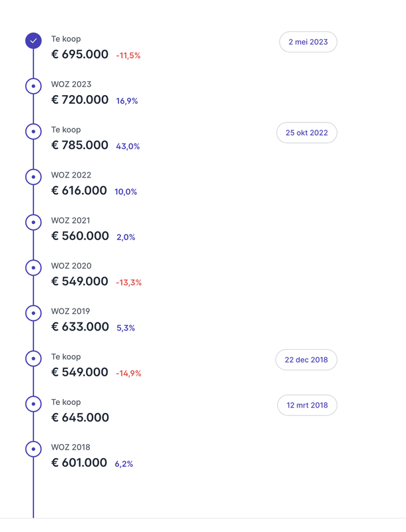The image size is (406, 532).
Task: Click the 43,0% increase percentage
Action: point(128,146)
